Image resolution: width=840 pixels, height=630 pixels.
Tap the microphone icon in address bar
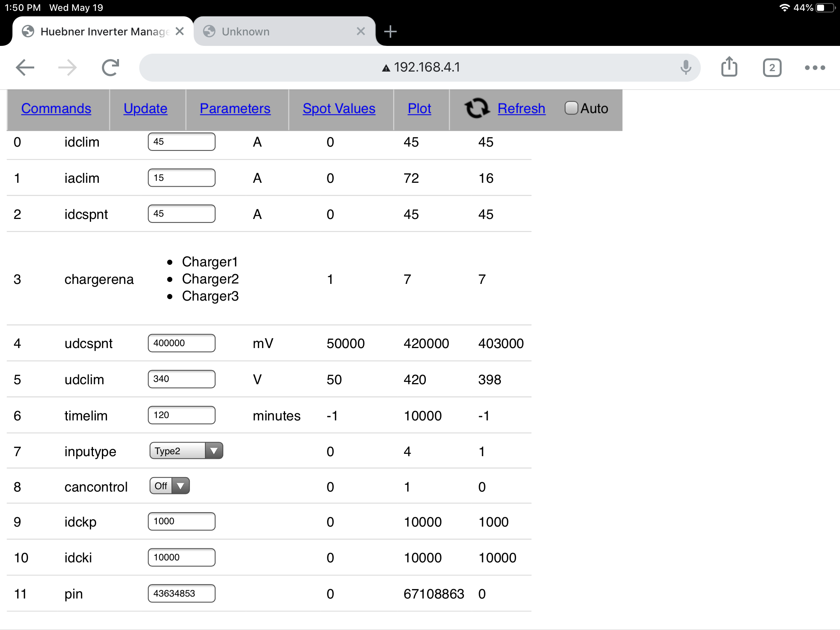[x=686, y=68]
